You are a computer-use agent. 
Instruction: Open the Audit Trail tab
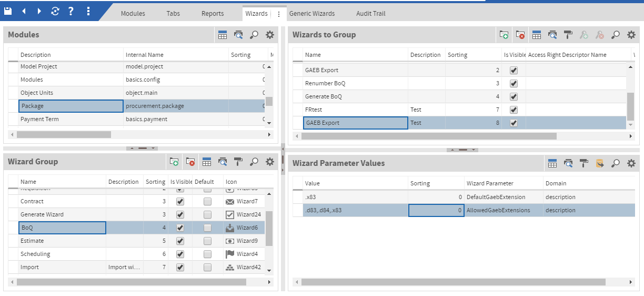[x=371, y=14]
